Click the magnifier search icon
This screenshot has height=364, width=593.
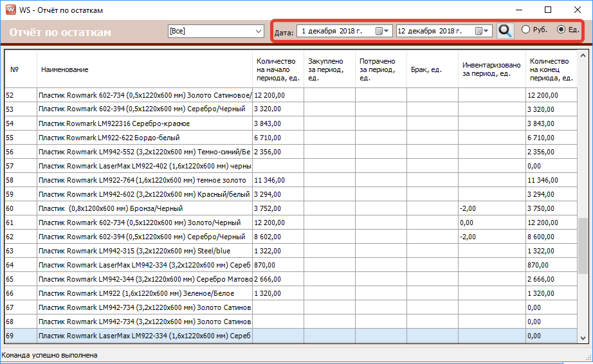pos(505,31)
